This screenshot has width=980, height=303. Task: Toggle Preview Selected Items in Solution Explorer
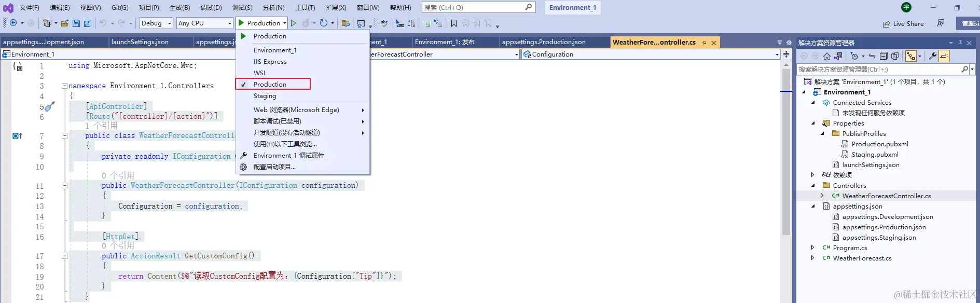pos(944,56)
